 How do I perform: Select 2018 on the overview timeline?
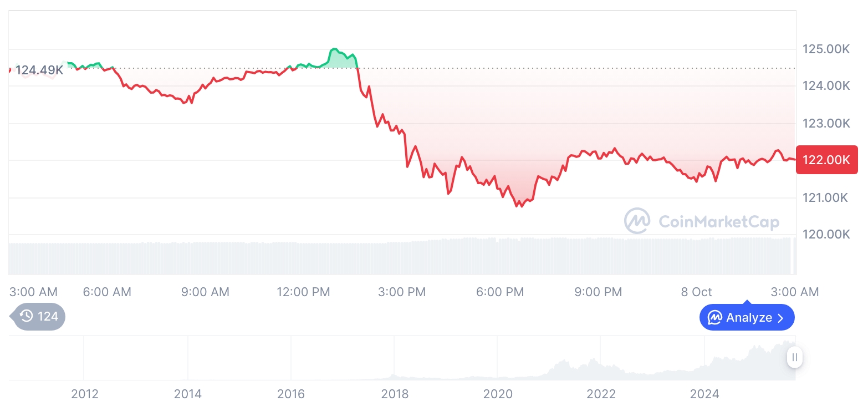click(395, 394)
